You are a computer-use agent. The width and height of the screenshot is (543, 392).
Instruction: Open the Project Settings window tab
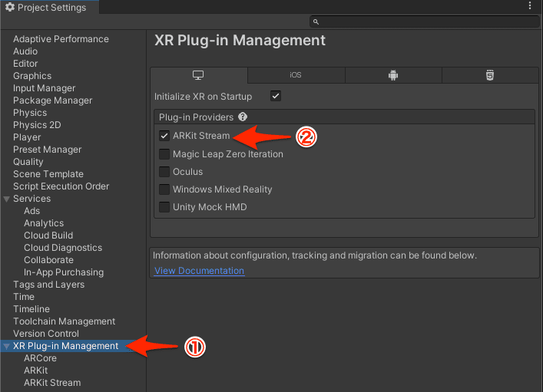[x=50, y=7]
